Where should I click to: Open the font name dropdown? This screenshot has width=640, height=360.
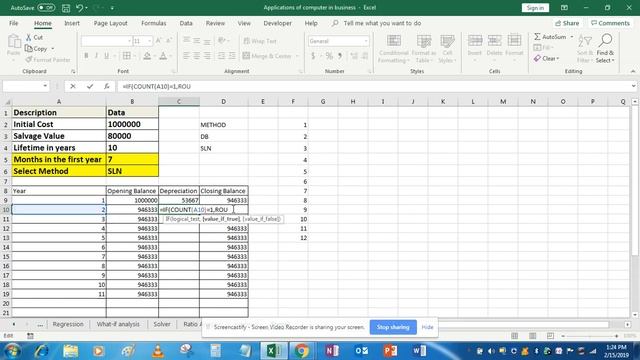point(129,41)
